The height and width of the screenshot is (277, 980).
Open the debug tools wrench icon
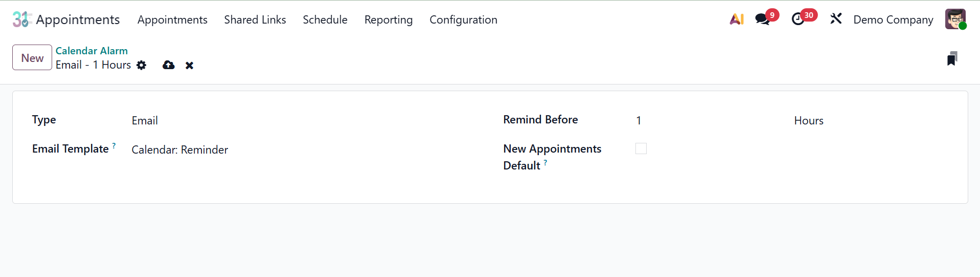click(x=836, y=19)
